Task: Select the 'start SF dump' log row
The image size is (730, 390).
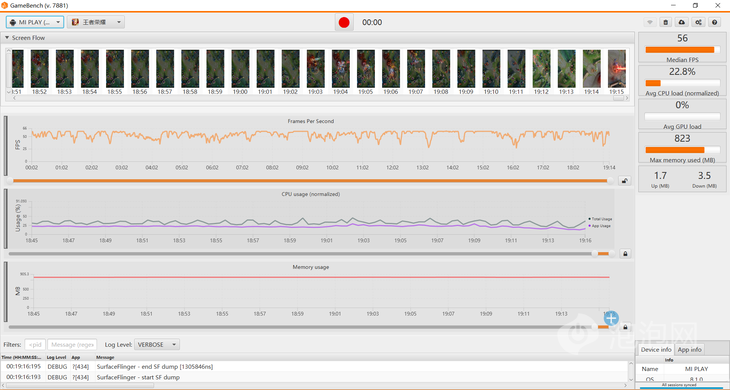Action: (x=315, y=377)
